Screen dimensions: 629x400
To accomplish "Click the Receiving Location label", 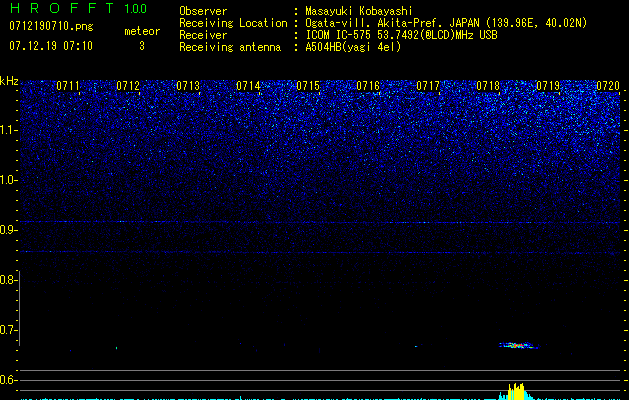I will click(233, 23).
